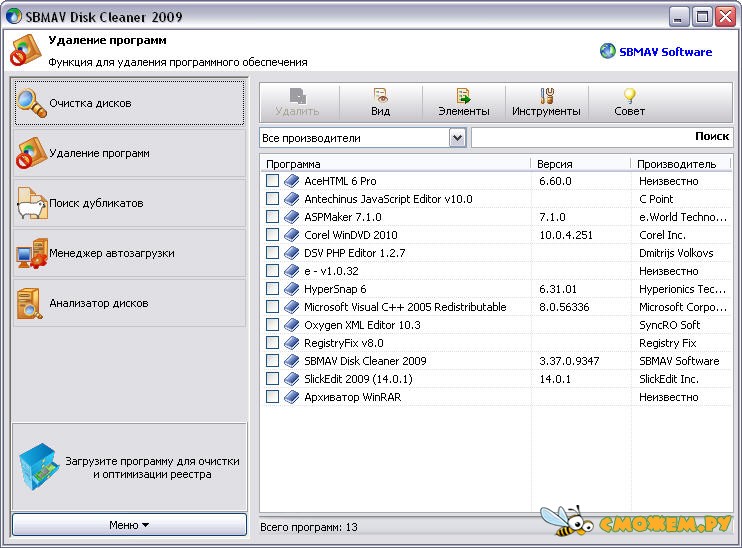The height and width of the screenshot is (548, 742).
Task: Select the DSV PHP Editor checkbox
Action: pos(272,253)
